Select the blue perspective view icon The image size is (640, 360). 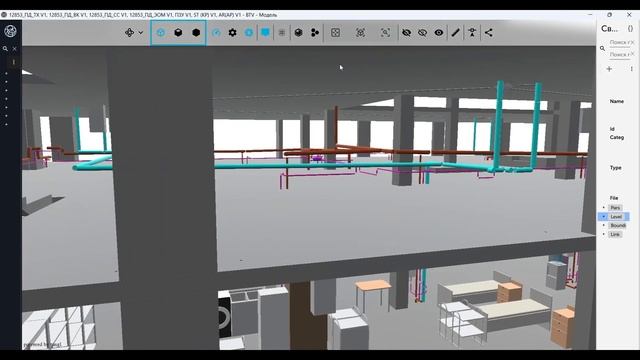(161, 33)
